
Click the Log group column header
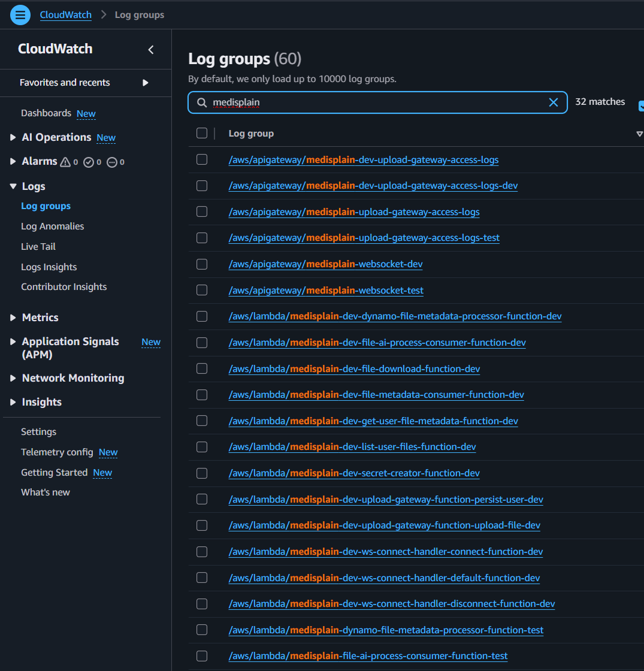pyautogui.click(x=251, y=134)
